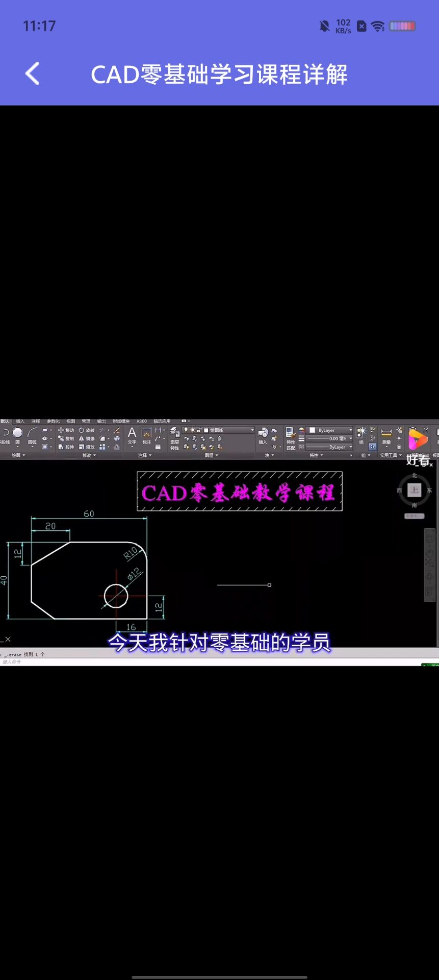439x980 pixels.
Task: Switch to the Insert (插入) ribbon tab
Action: click(20, 421)
